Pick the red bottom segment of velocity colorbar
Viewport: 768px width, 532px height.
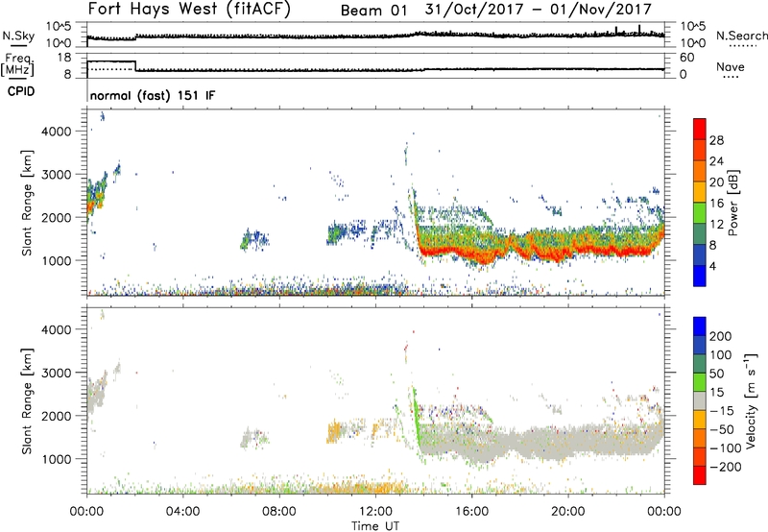tap(700, 475)
